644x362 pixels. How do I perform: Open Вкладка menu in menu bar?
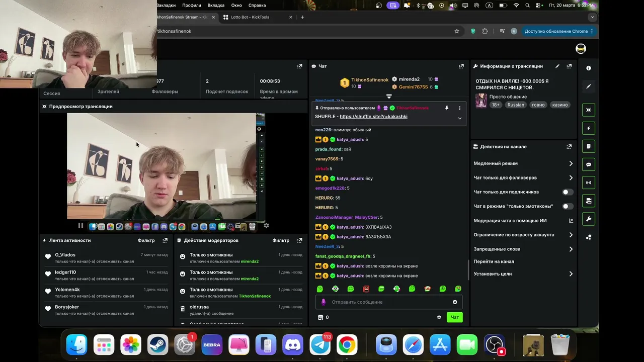pyautogui.click(x=216, y=5)
